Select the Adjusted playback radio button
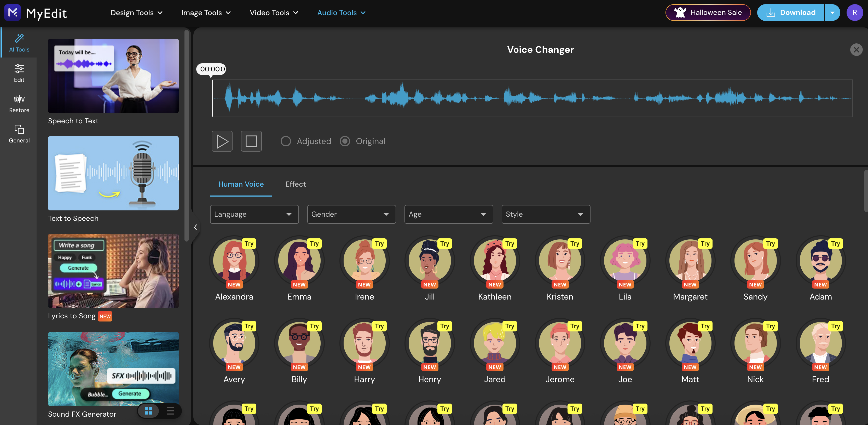The image size is (868, 425). [286, 141]
